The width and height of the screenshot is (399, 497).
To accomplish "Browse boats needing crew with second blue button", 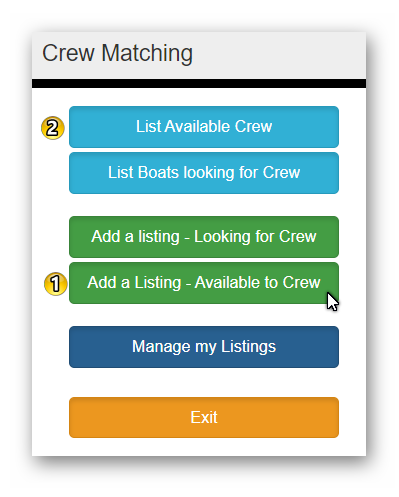I will click(204, 173).
